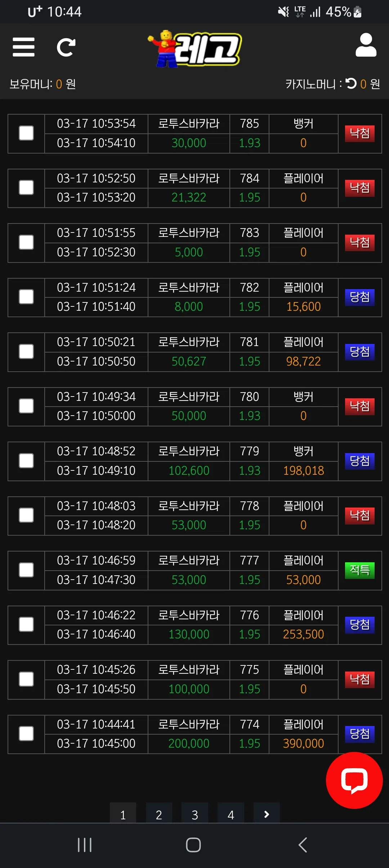Tap 당첨 badge on round 782

click(360, 297)
